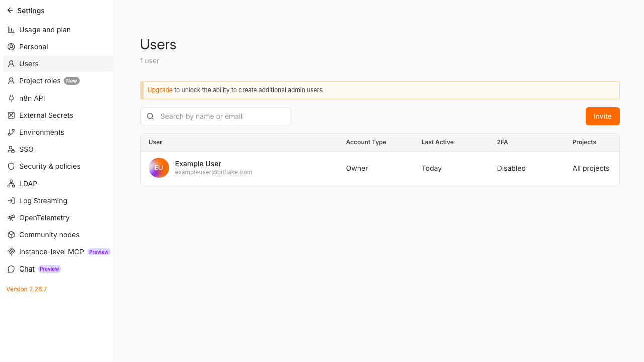
Task: Select Users in the sidebar
Action: (x=58, y=64)
